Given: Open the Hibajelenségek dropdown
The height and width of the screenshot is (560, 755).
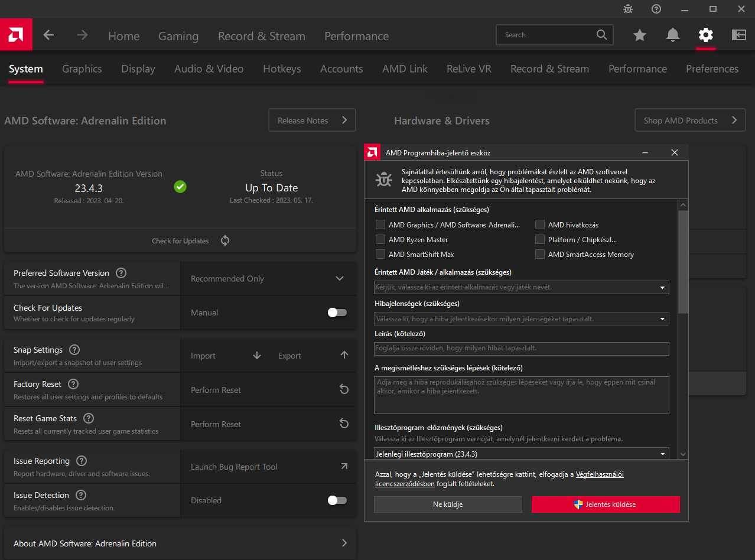Looking at the screenshot, I should 521,318.
